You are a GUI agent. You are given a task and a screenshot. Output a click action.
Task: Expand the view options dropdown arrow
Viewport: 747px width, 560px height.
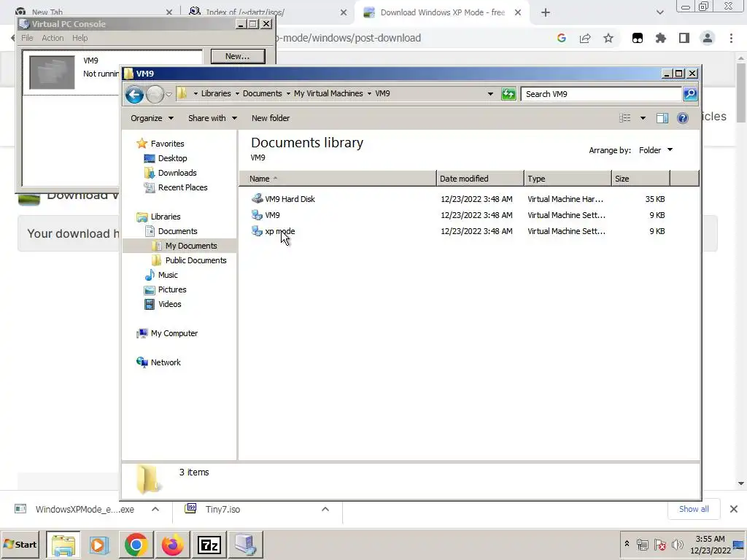click(x=643, y=118)
